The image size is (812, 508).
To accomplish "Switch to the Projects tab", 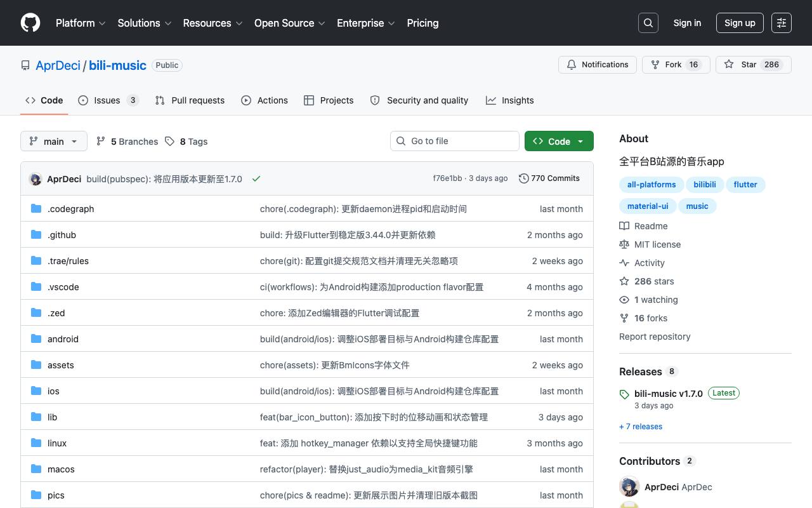I will (329, 100).
